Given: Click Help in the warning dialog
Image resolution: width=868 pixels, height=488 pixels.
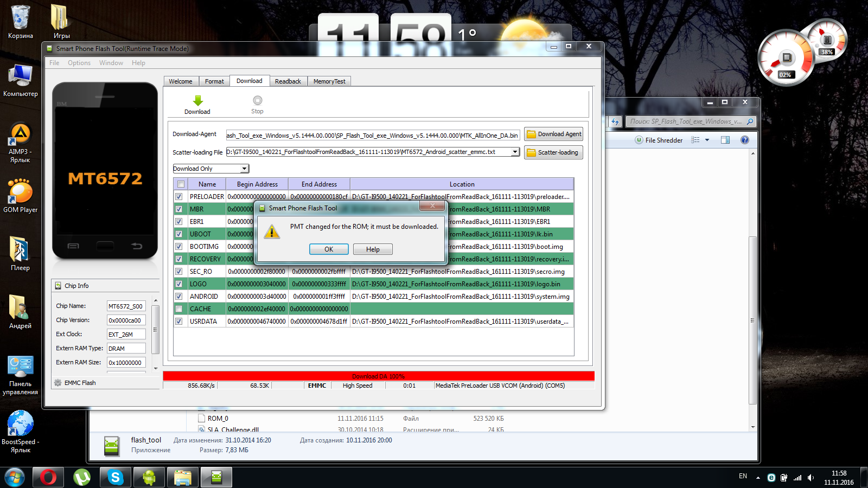Looking at the screenshot, I should pyautogui.click(x=373, y=249).
